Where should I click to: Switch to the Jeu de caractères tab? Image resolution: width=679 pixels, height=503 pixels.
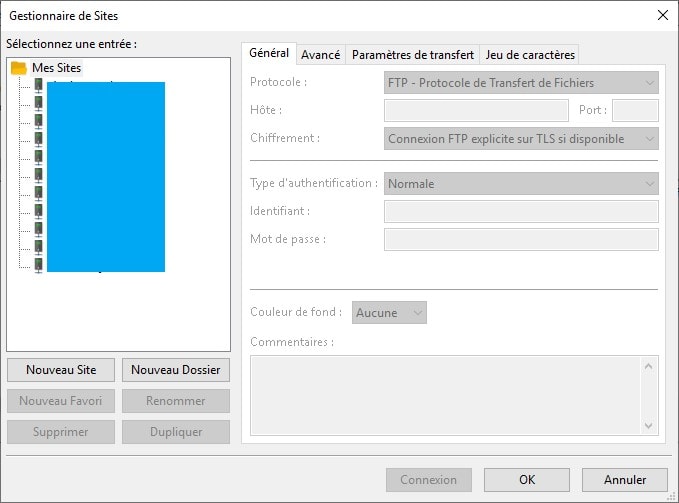pos(530,55)
